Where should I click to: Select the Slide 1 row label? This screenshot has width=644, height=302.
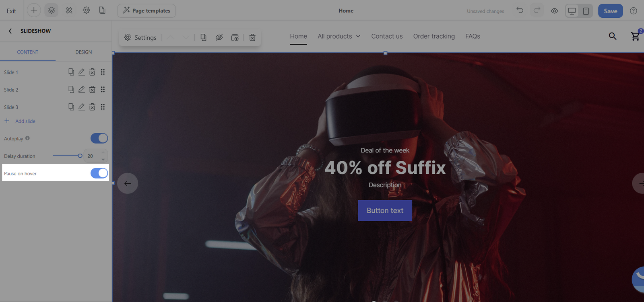11,72
